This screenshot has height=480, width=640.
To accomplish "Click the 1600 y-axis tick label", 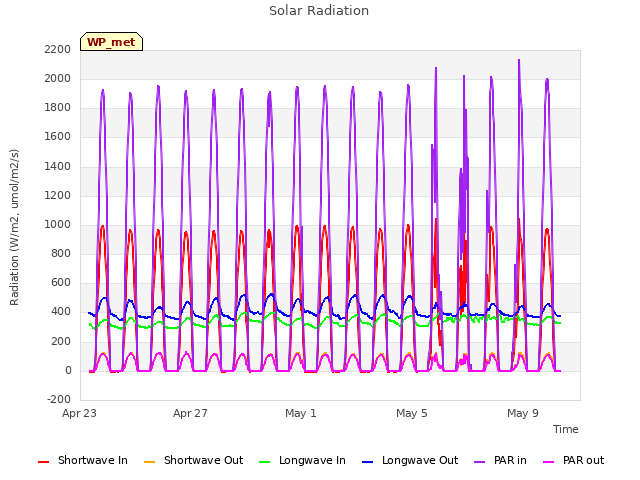I will tap(58, 137).
